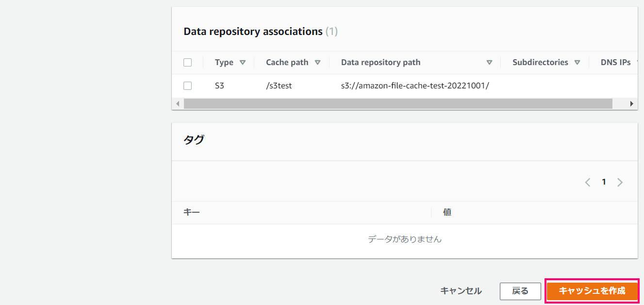The image size is (644, 305).
Task: Click horizontal scrollbar left arrow
Action: pyautogui.click(x=177, y=103)
